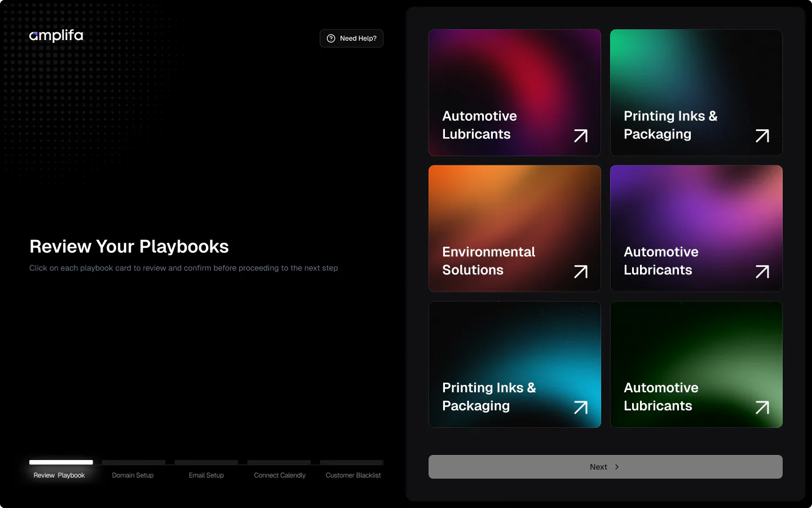Click arrow icon on green-teal Printing Inks card
Screen dimensions: 812x508
point(762,136)
